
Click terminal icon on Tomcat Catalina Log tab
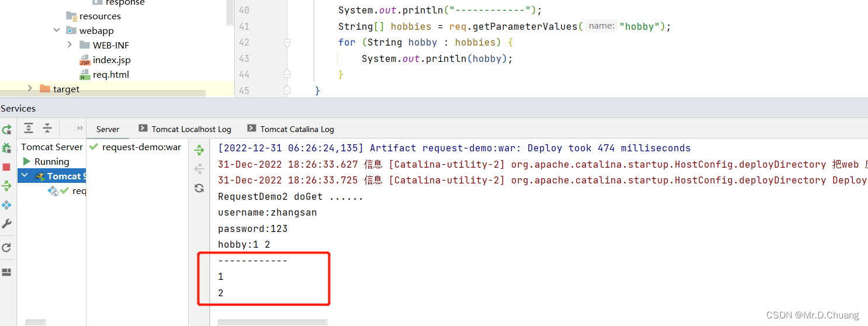[251, 129]
